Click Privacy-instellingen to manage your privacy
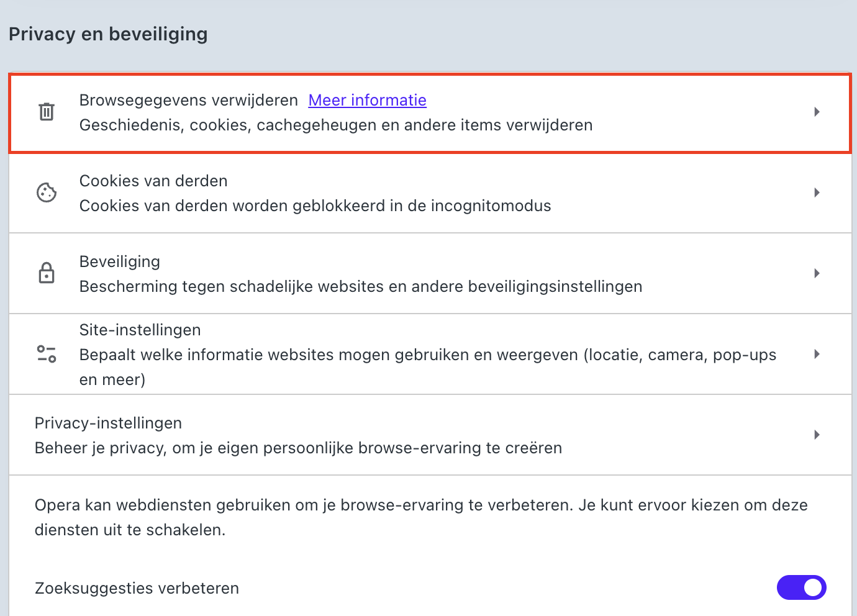 [x=109, y=423]
